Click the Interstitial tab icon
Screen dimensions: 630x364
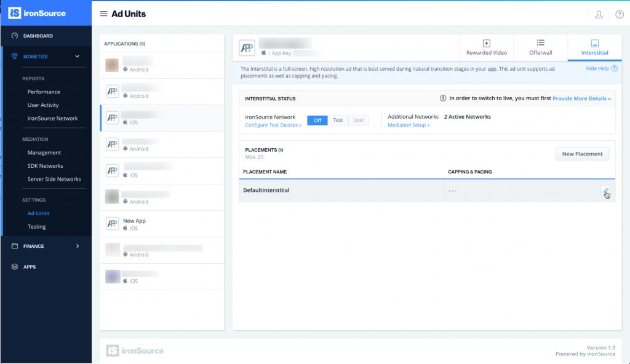point(595,43)
